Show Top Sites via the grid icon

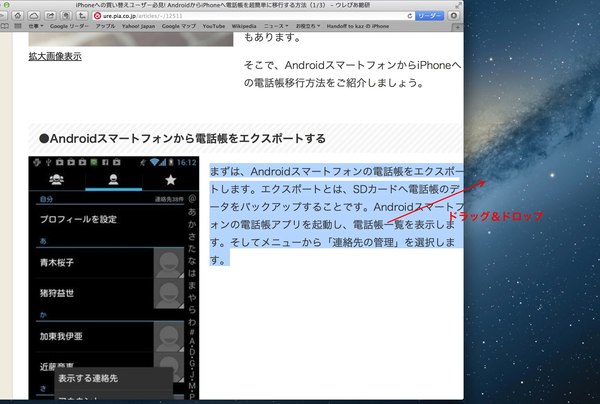[x=19, y=27]
